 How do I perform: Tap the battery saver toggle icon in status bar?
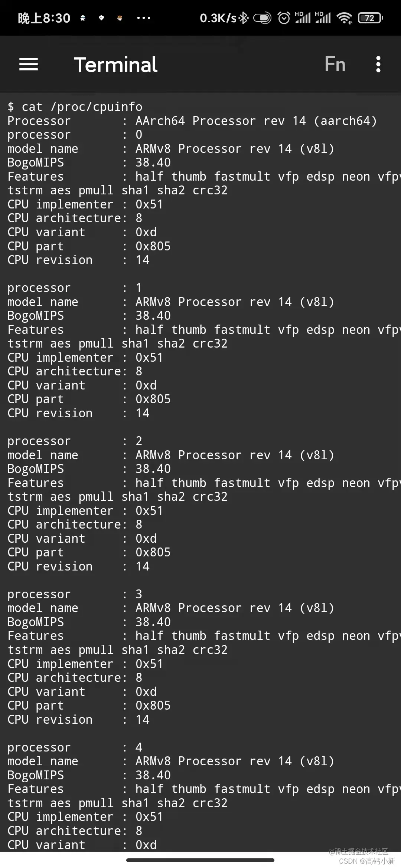coord(262,18)
